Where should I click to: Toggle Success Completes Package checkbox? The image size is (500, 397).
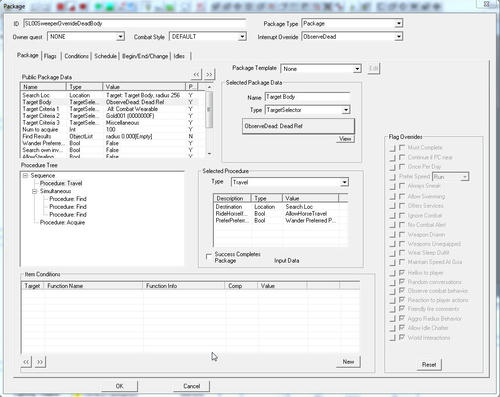tap(209, 256)
